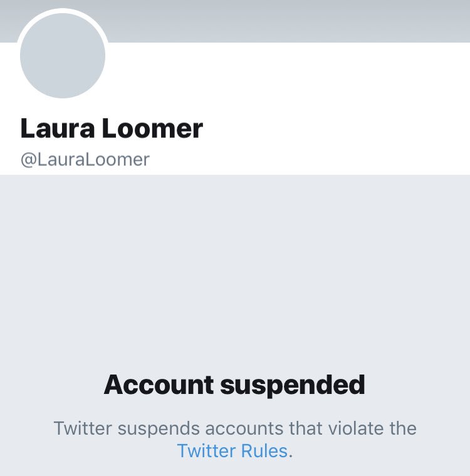This screenshot has height=476, width=470.
Task: Click the @LauraLoomer handle text
Action: (x=85, y=159)
